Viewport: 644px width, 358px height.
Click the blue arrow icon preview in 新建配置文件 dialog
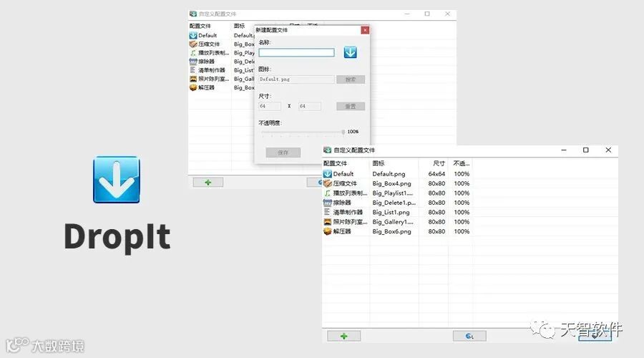click(x=350, y=52)
